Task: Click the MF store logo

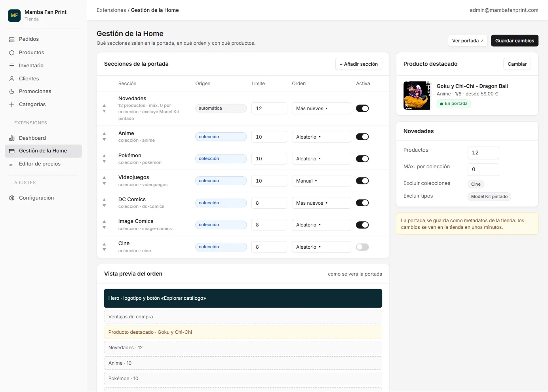Action: [14, 15]
